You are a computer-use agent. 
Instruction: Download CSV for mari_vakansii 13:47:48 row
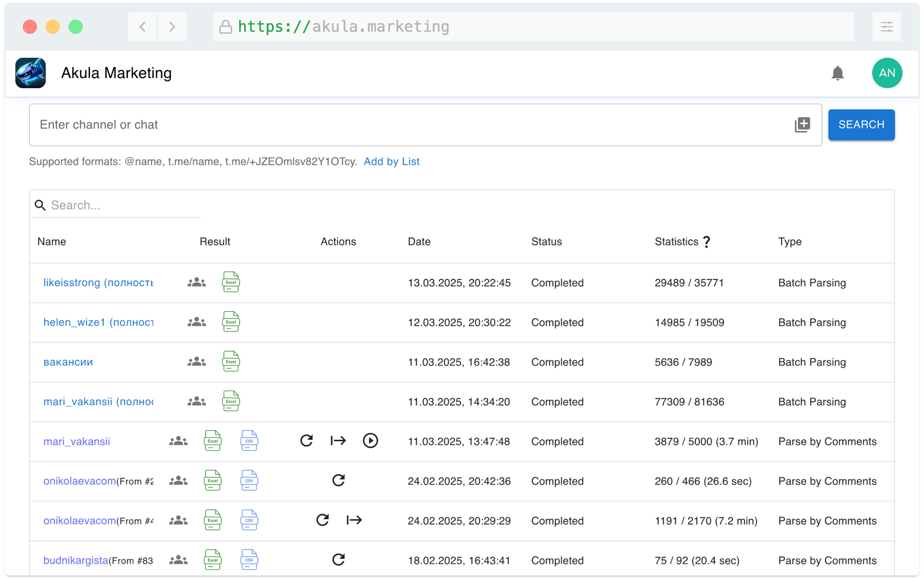[249, 441]
